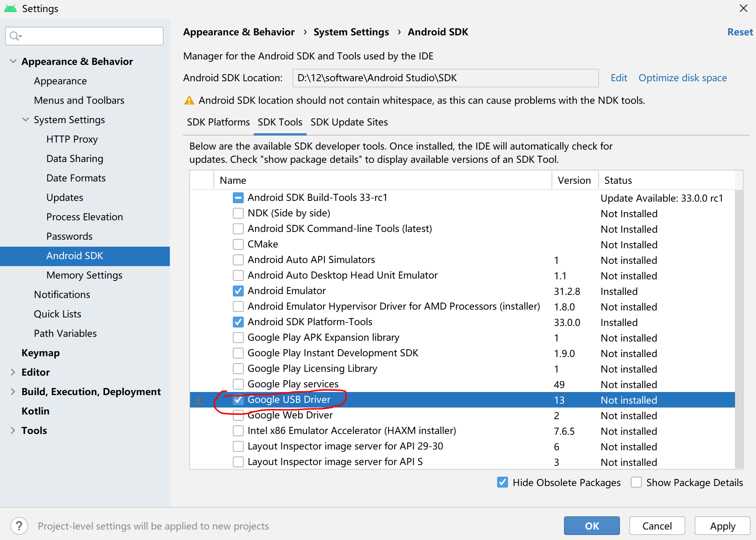
Task: Open SDK Update Sites tab
Action: point(349,122)
